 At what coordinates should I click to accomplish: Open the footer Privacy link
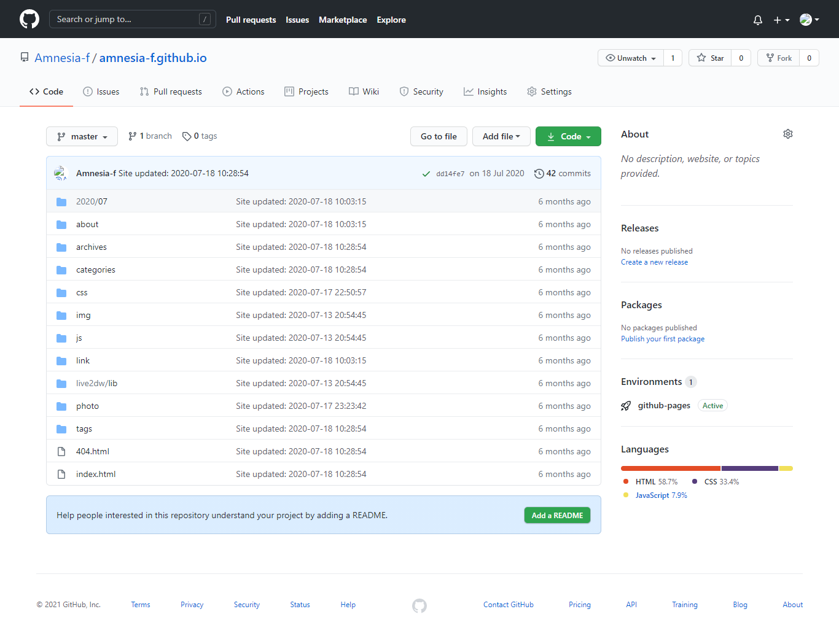tap(192, 605)
